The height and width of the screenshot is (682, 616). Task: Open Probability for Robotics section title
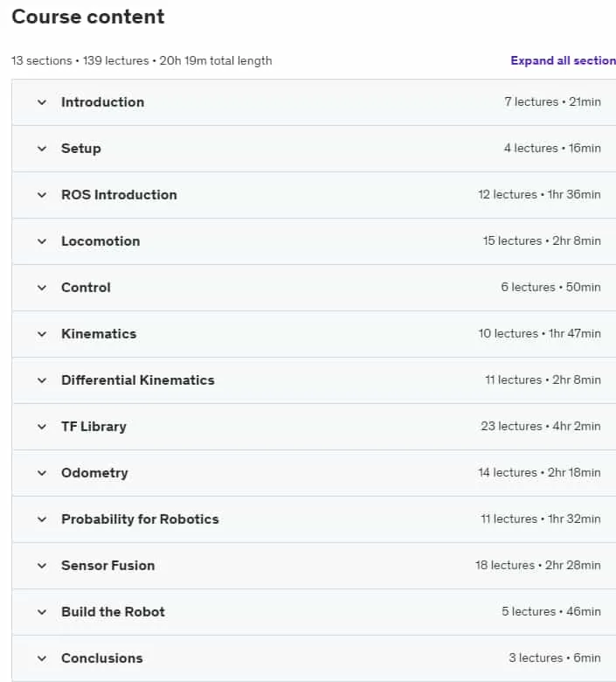(140, 519)
